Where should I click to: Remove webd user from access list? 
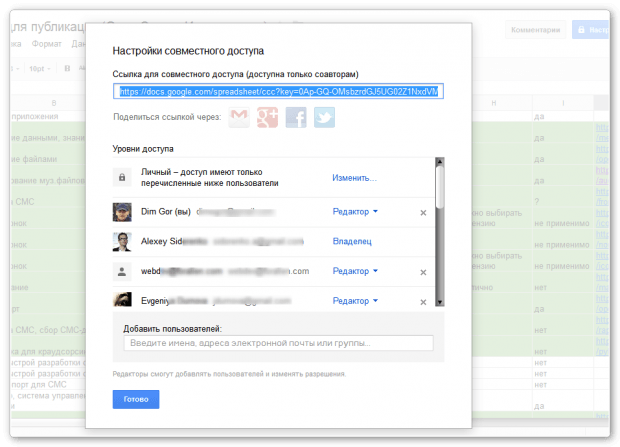coord(423,272)
